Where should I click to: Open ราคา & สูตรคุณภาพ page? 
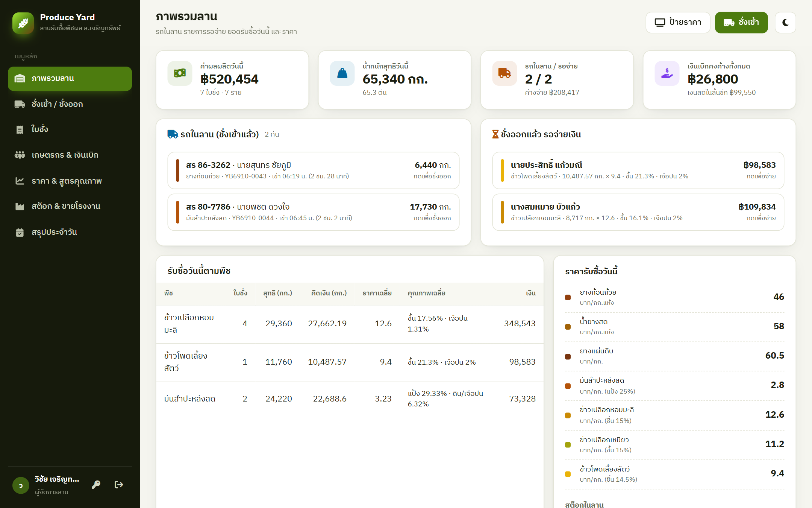click(70, 181)
